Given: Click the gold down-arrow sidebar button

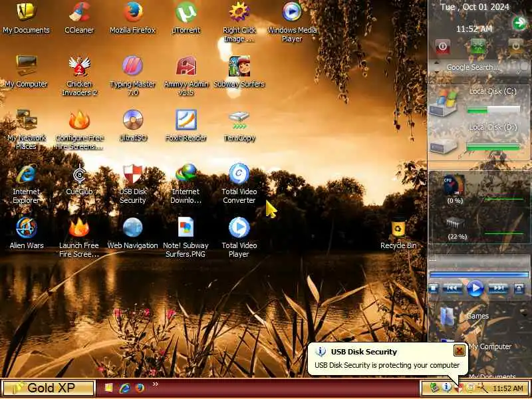Looking at the screenshot, I should [516, 47].
